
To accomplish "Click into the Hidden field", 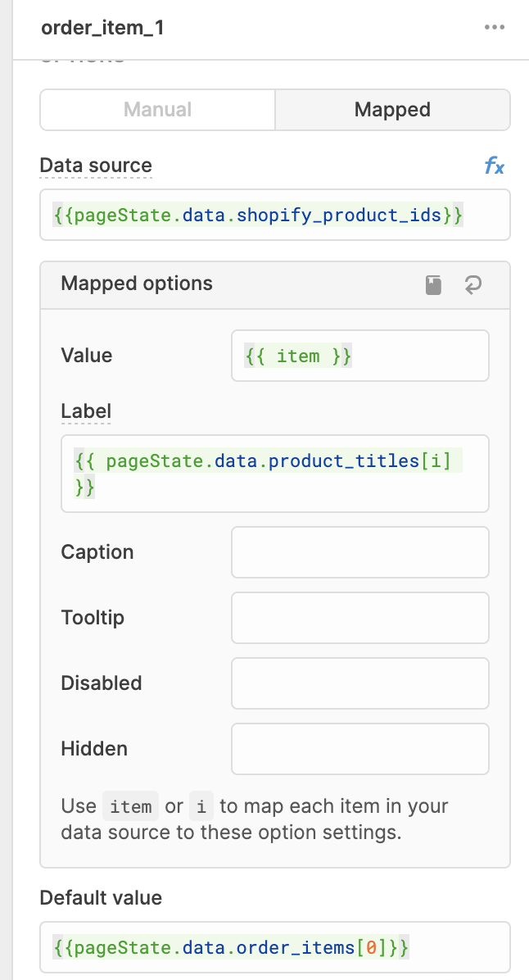I will point(359,749).
